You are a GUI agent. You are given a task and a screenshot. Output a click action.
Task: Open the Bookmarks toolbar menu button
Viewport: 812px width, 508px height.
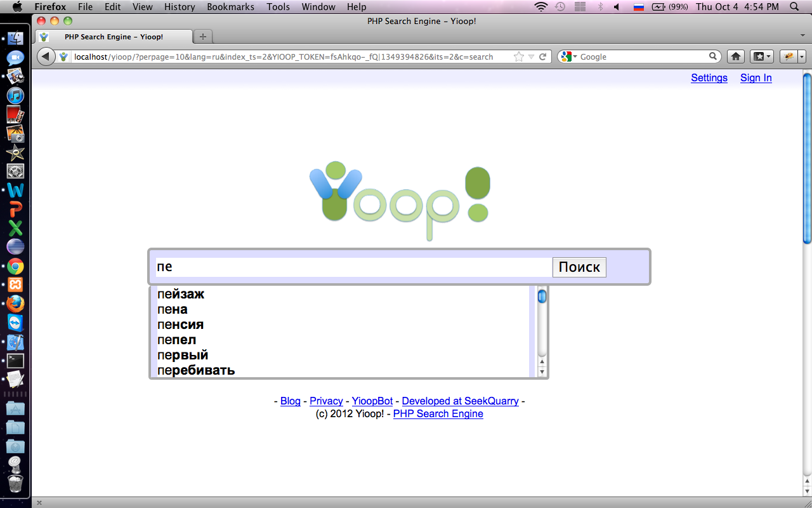pyautogui.click(x=761, y=57)
